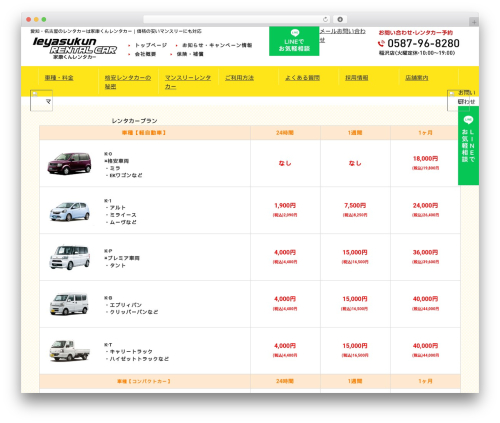Click K-T weekly price 15,000円

[x=355, y=346]
